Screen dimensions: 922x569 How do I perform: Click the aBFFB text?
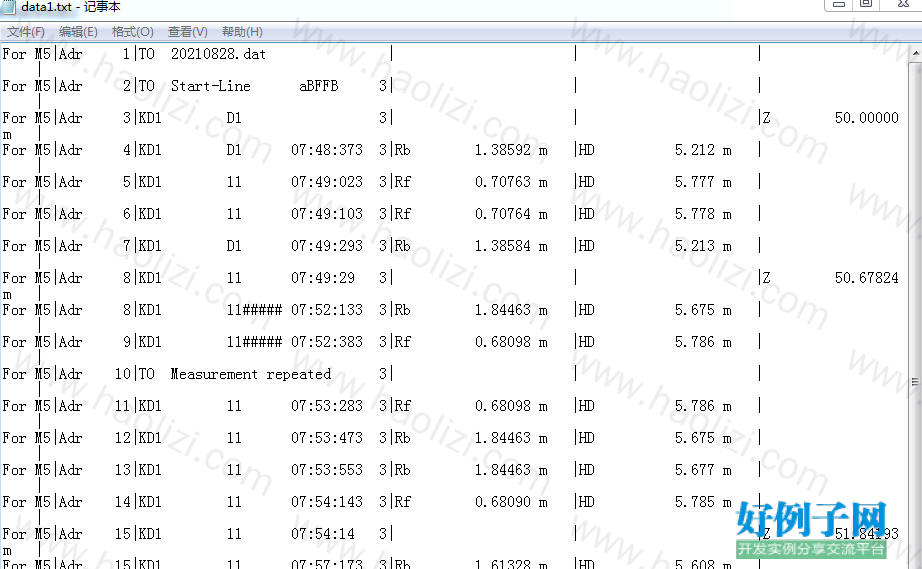pos(319,86)
